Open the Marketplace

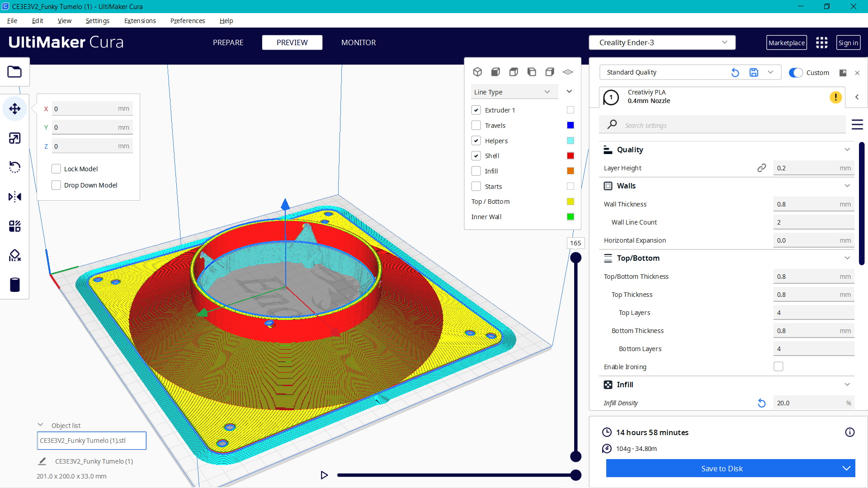787,42
